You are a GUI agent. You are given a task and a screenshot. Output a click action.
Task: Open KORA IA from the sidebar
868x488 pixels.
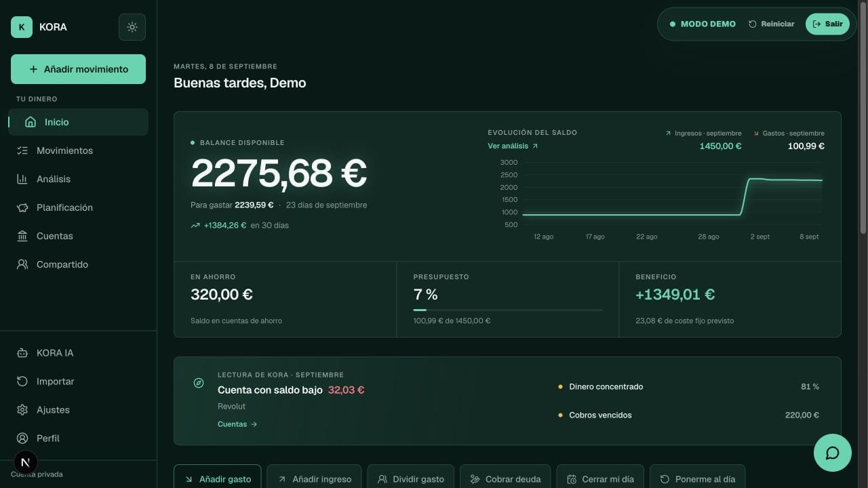(x=78, y=353)
